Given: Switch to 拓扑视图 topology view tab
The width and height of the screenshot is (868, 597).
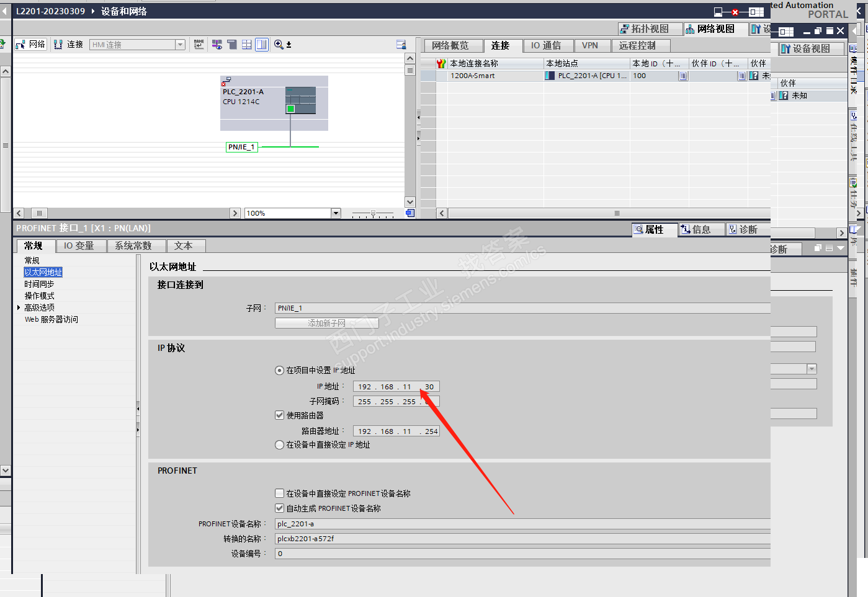Looking at the screenshot, I should [650, 29].
